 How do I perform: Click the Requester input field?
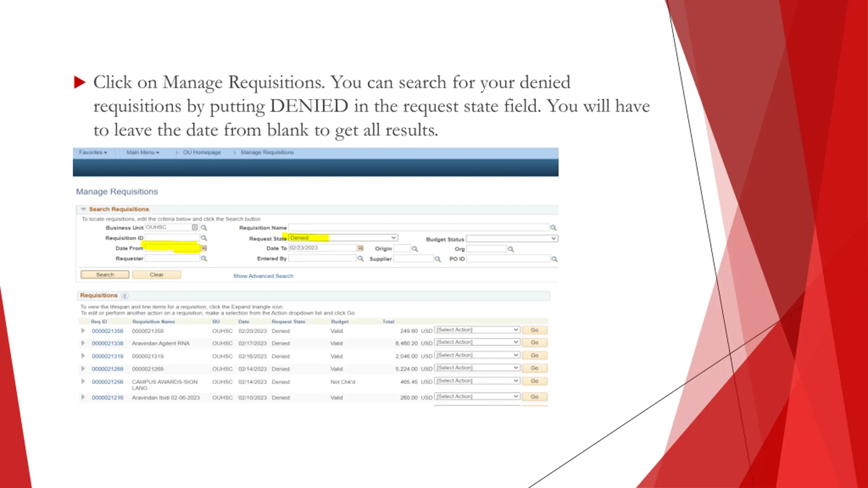click(x=172, y=259)
